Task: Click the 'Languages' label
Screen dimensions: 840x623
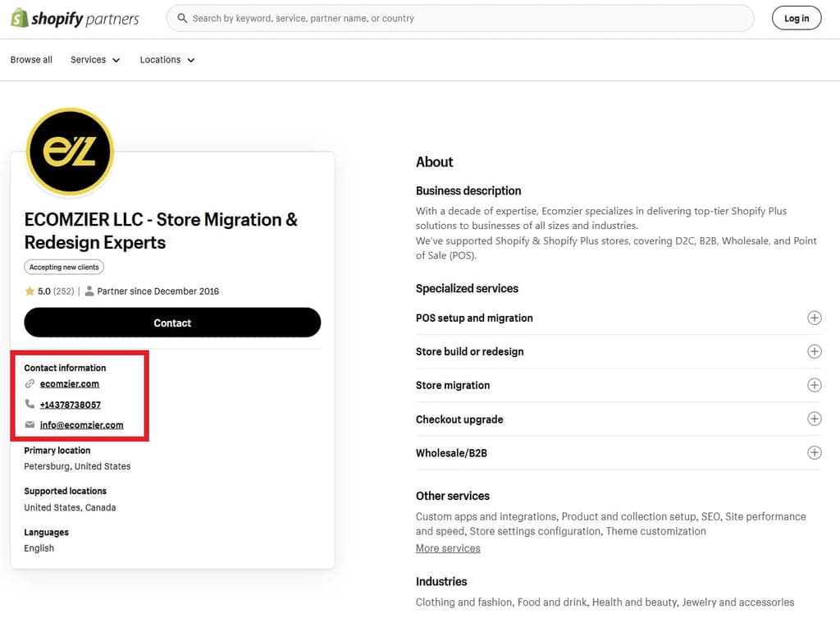Action: (x=47, y=532)
